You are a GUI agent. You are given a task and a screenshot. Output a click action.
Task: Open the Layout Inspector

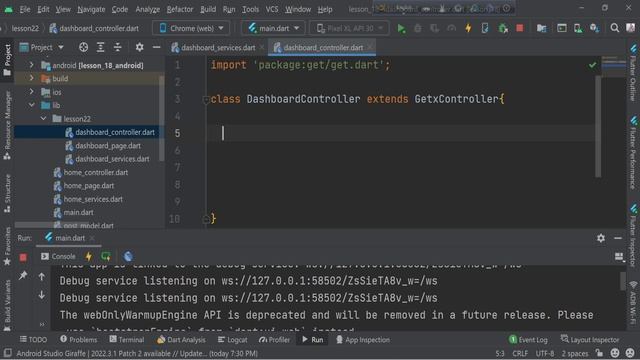pyautogui.click(x=590, y=340)
